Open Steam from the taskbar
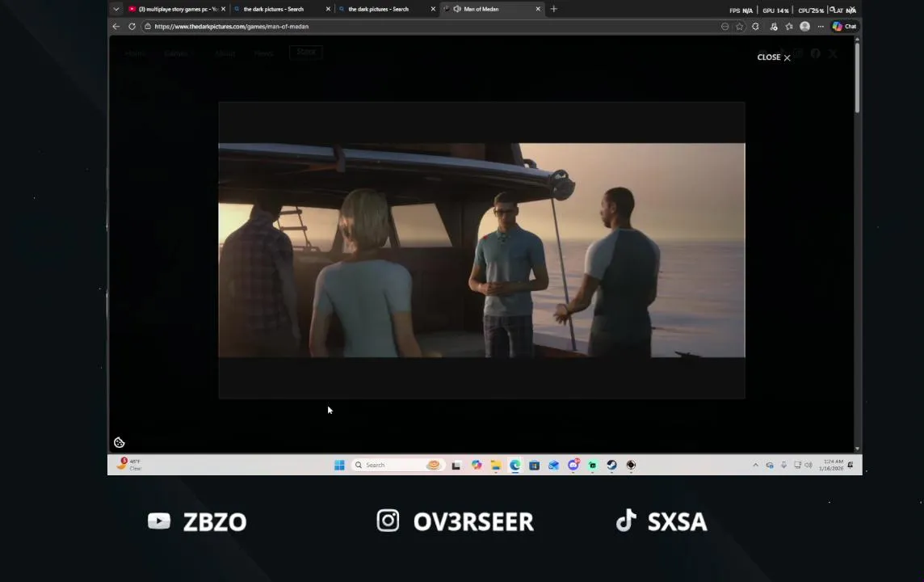Viewport: 924px width, 582px height. [611, 466]
